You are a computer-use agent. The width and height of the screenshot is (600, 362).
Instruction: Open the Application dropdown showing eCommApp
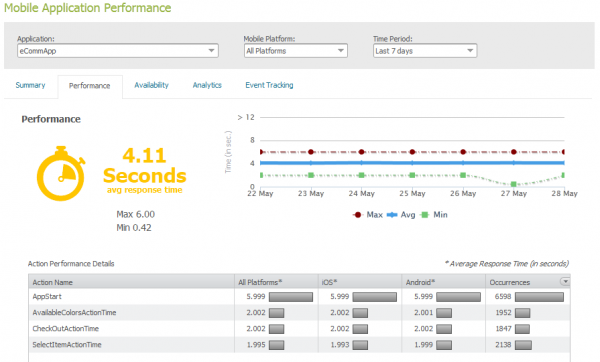[117, 51]
